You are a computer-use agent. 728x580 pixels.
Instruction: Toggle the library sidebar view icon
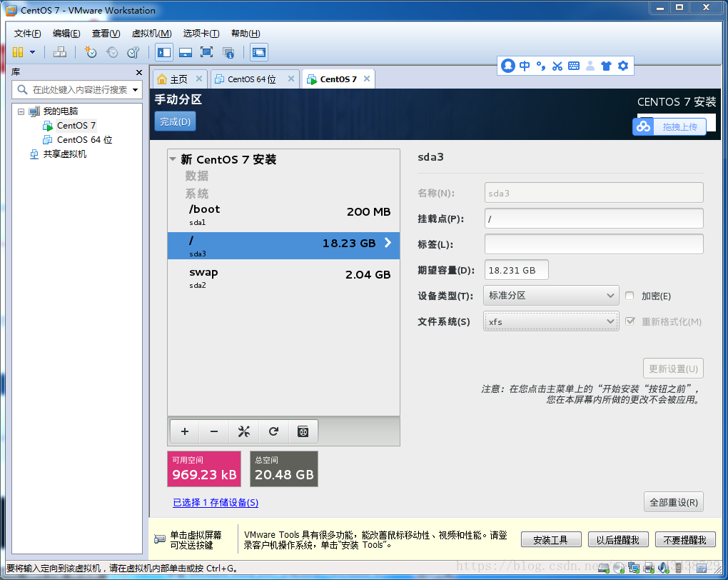point(164,52)
